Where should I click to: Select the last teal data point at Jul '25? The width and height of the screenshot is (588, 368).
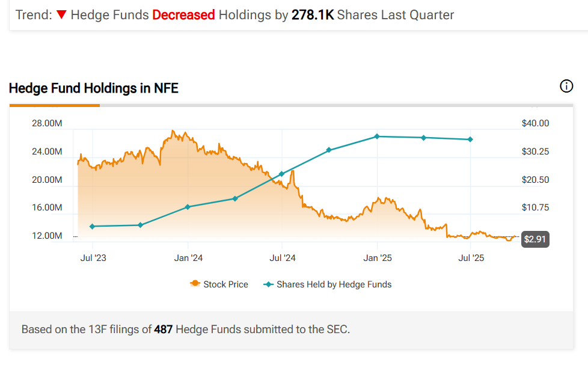(x=470, y=140)
